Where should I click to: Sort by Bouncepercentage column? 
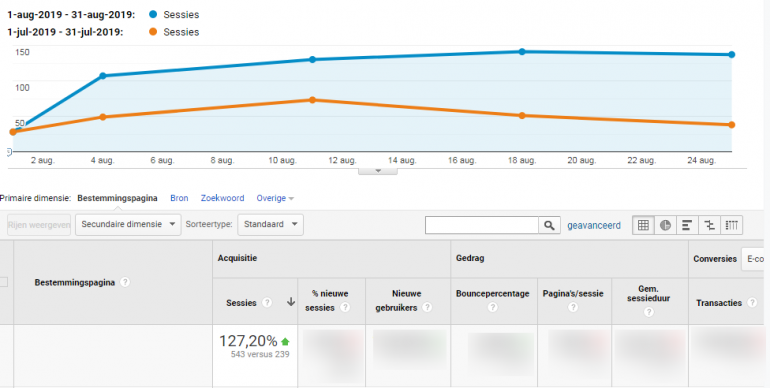[x=493, y=294]
